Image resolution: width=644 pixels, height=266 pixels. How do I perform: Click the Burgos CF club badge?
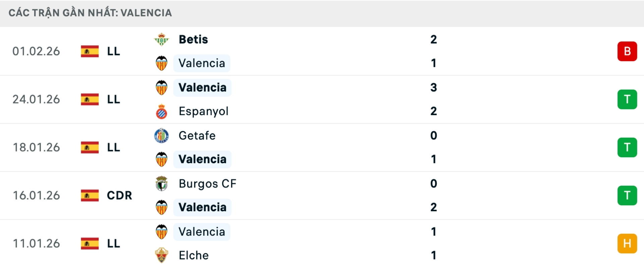[x=162, y=184]
